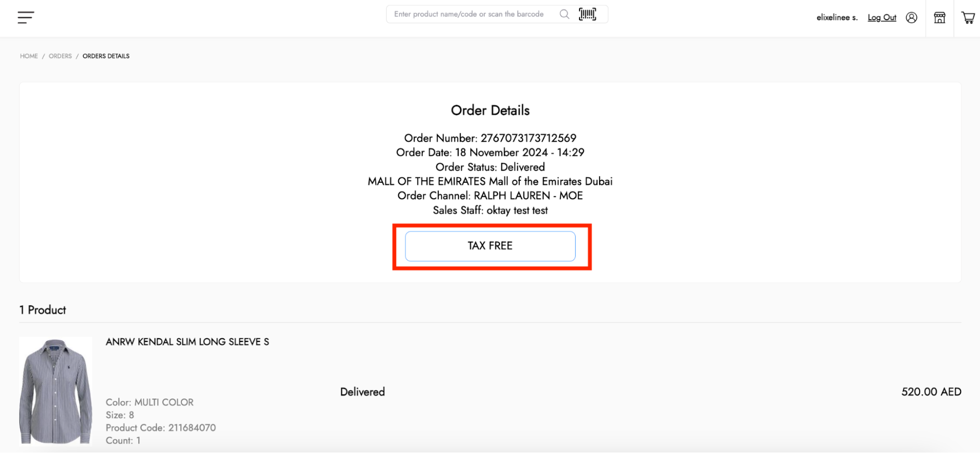This screenshot has height=453, width=980.
Task: Click the username elixelinee s.
Action: pos(837,18)
